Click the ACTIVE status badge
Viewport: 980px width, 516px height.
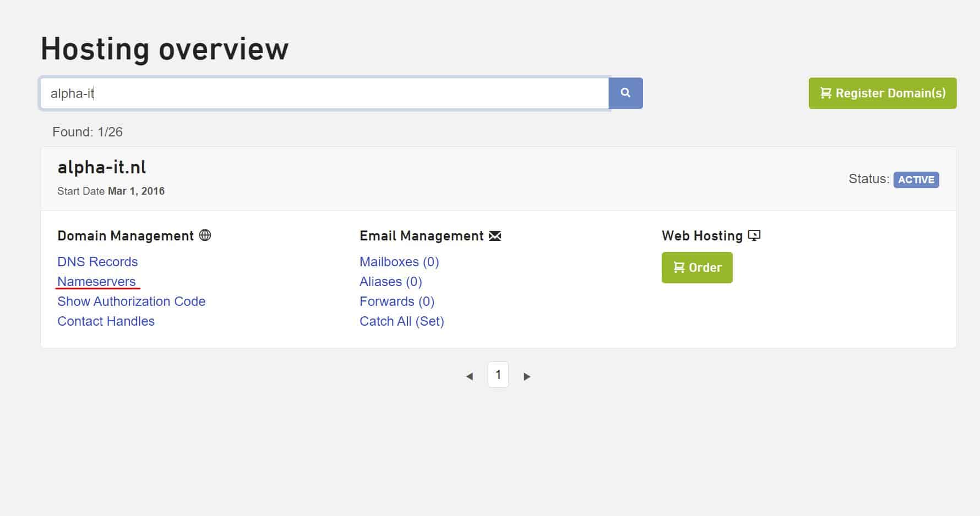click(x=916, y=180)
